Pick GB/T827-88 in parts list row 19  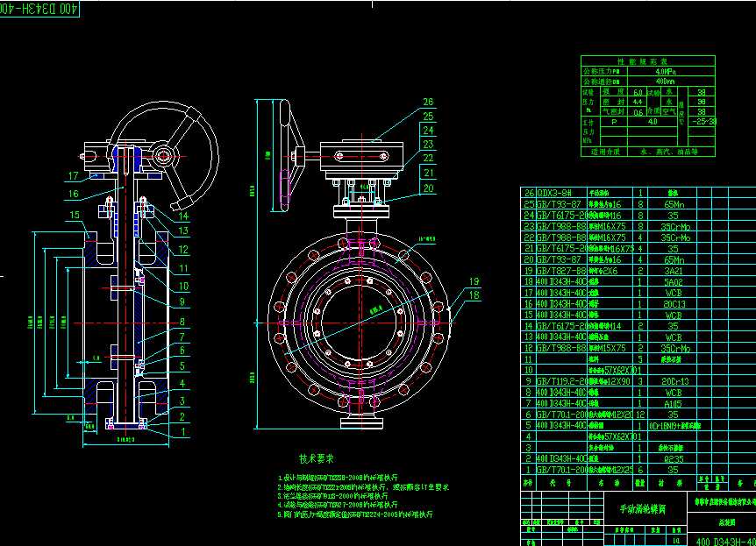(x=561, y=271)
